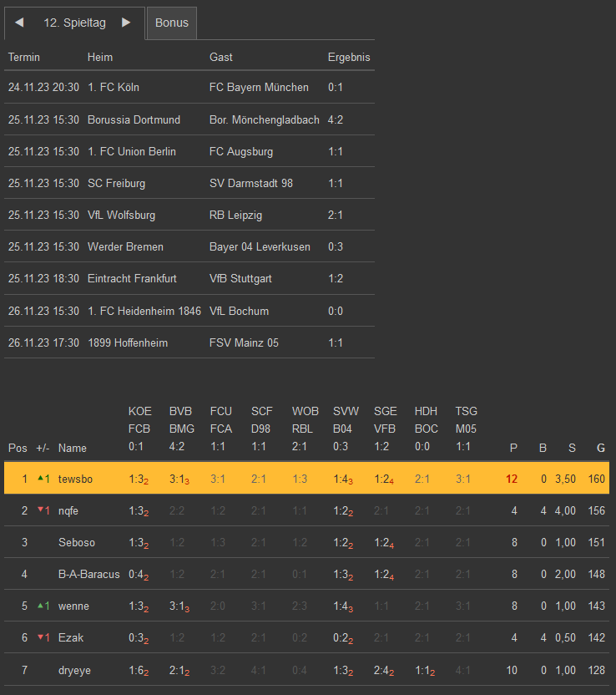
Task: Open Borussia Dortmund match result 4:2
Action: [336, 119]
